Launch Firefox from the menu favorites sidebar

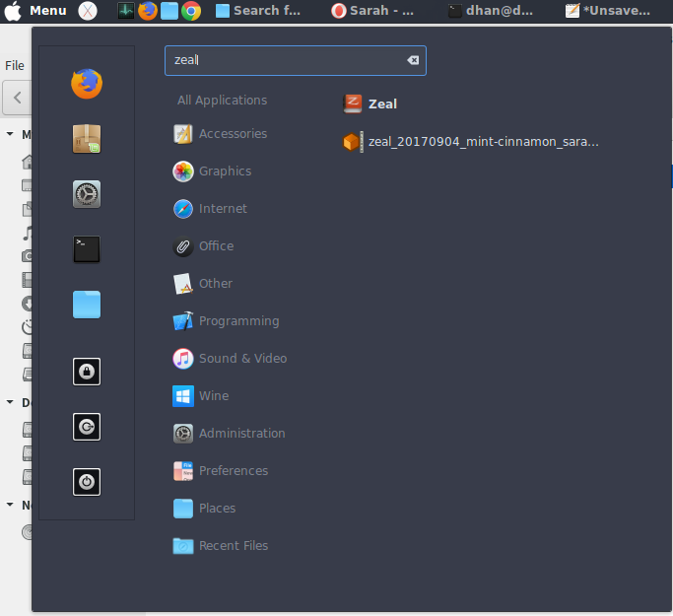coord(87,84)
